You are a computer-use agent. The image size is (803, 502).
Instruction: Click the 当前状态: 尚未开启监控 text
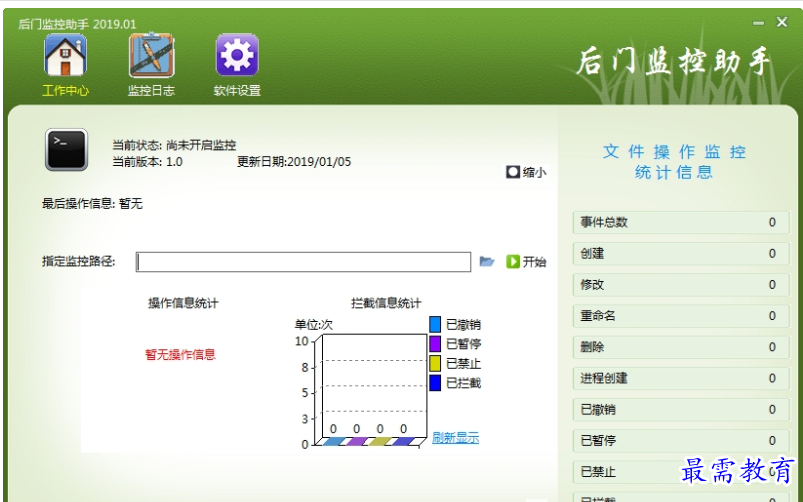[174, 145]
